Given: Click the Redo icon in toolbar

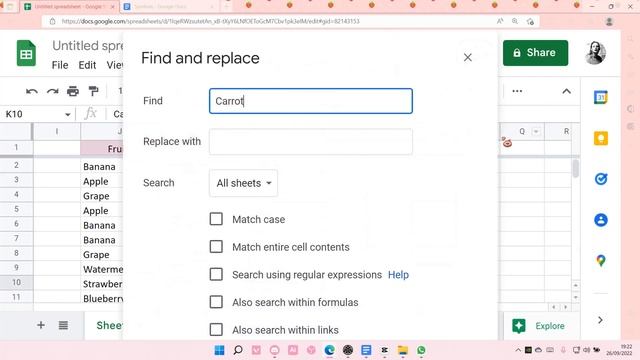Looking at the screenshot, I should (x=53, y=91).
